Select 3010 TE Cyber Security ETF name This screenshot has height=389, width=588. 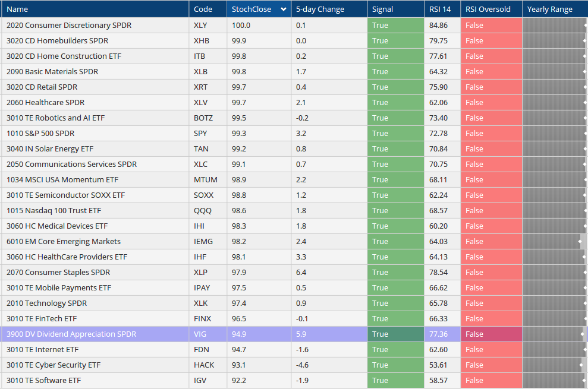pyautogui.click(x=54, y=365)
